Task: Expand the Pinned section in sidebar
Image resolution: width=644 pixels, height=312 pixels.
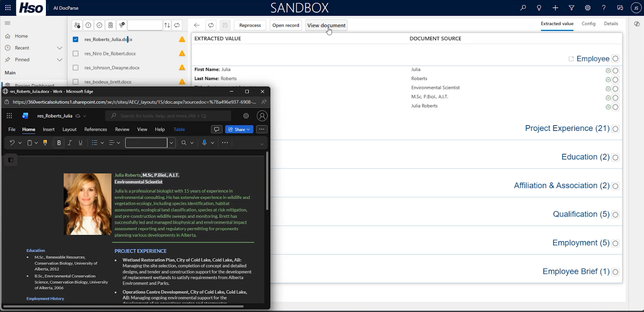Action: 59,60
